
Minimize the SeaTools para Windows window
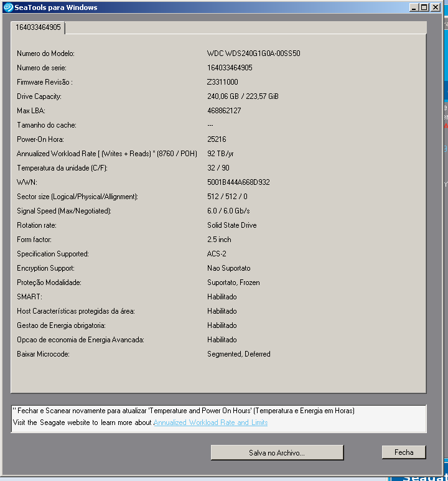(x=414, y=7)
